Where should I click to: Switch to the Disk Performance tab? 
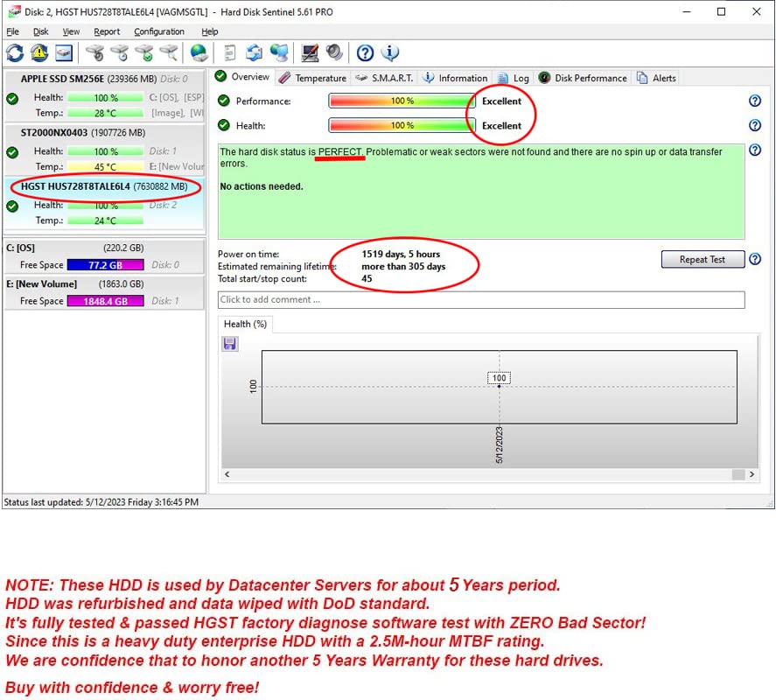point(583,78)
